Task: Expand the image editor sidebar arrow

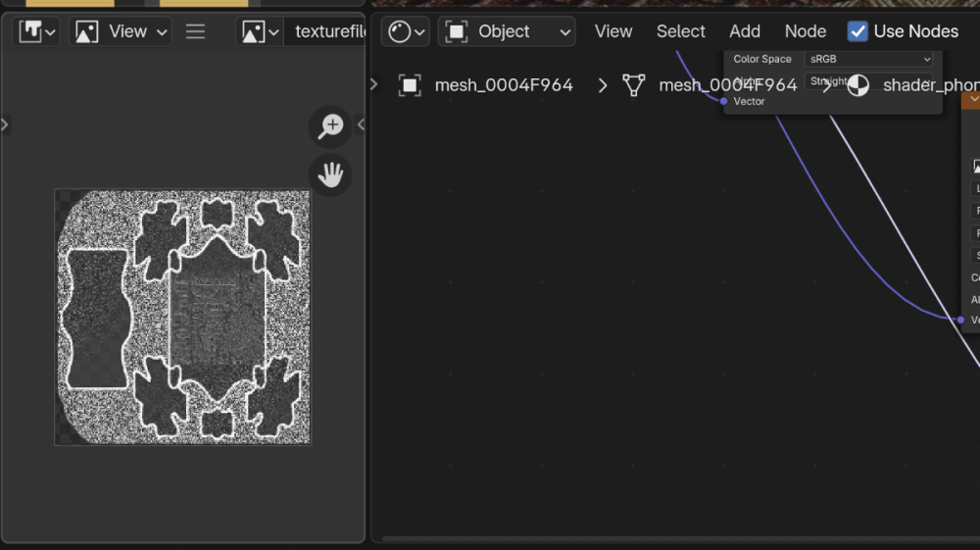Action: click(x=361, y=125)
